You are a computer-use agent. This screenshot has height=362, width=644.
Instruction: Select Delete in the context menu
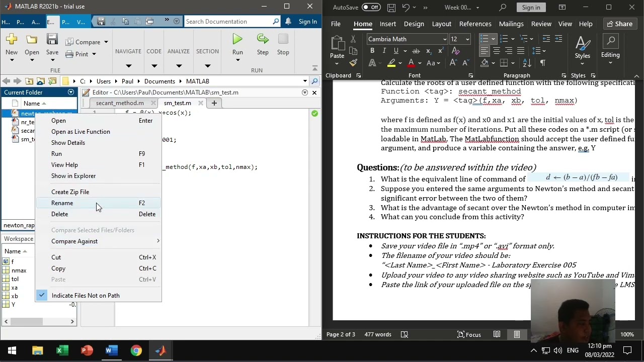click(x=99, y=214)
